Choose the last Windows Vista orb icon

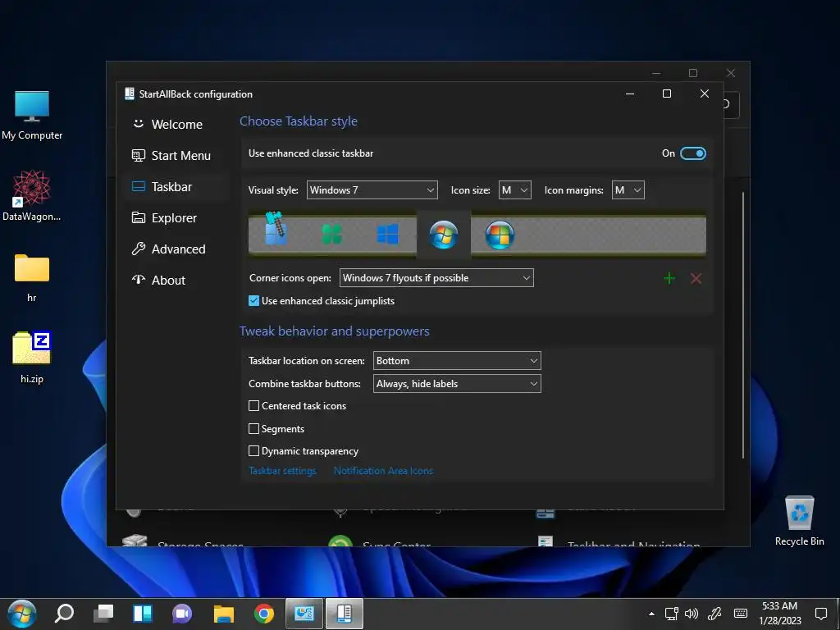point(500,235)
